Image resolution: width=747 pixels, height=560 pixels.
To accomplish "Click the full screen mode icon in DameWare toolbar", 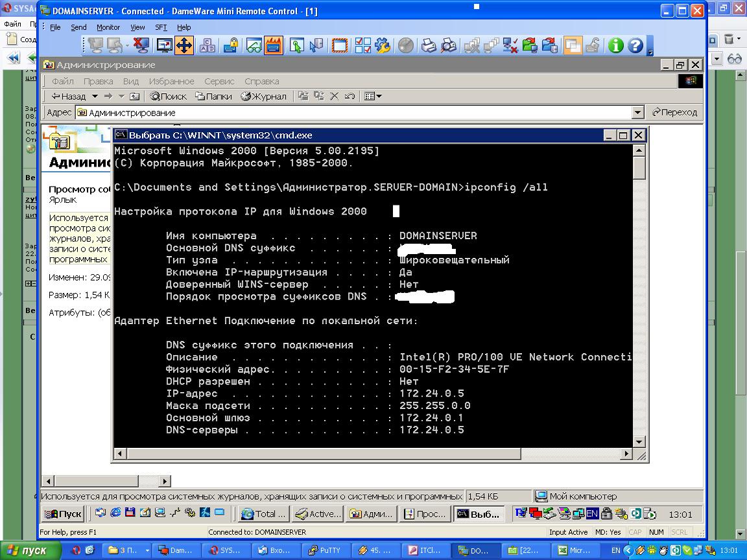I will pos(164,46).
